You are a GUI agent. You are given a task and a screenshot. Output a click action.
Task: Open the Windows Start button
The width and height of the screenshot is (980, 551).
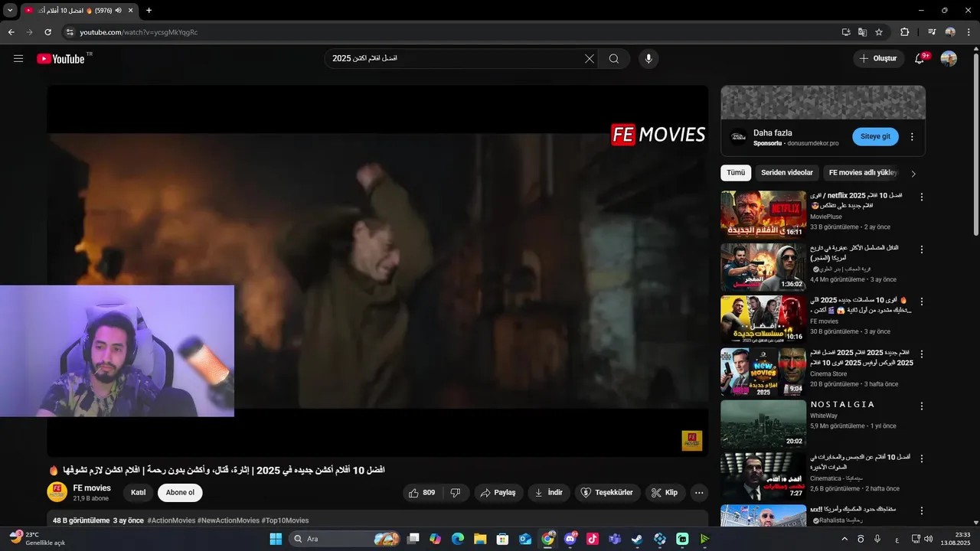click(x=276, y=539)
